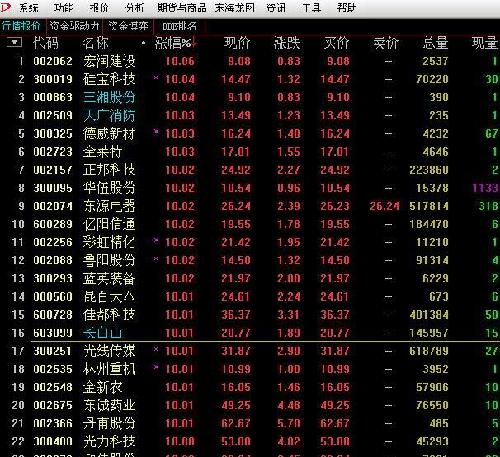This screenshot has width=500, height=457.
Task: Switch to the DDE排名 tab
Action: coord(180,26)
